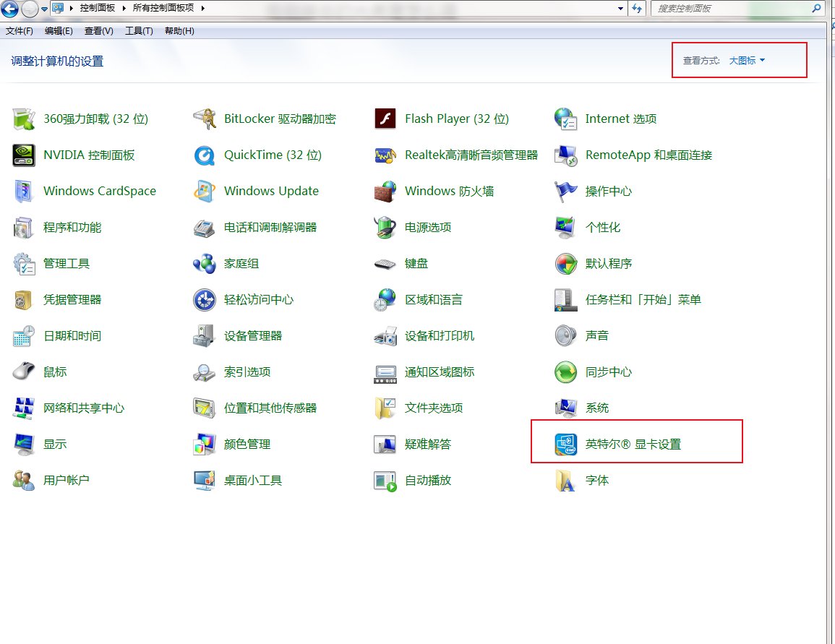The image size is (835, 644).
Task: Launch Windows Update
Action: point(270,191)
